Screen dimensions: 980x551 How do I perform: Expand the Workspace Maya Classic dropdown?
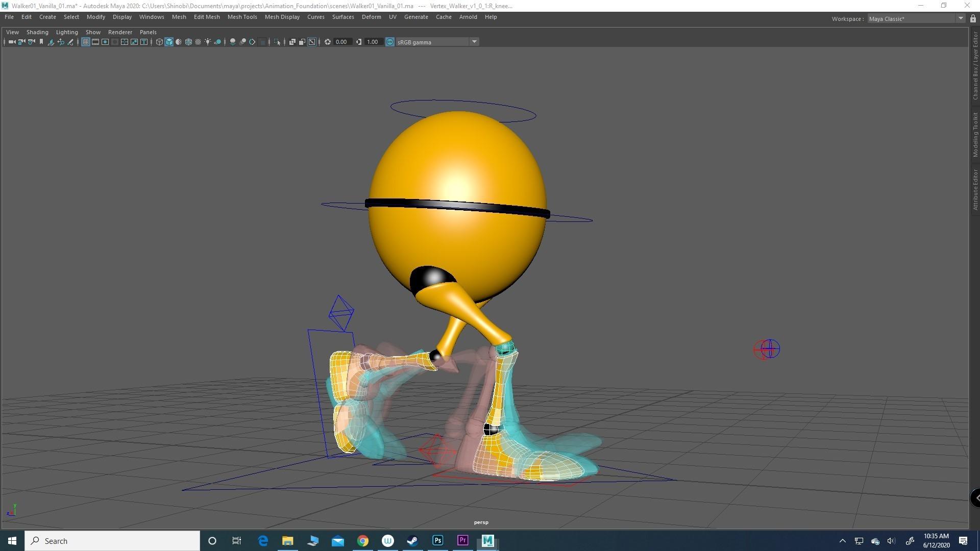pos(960,18)
